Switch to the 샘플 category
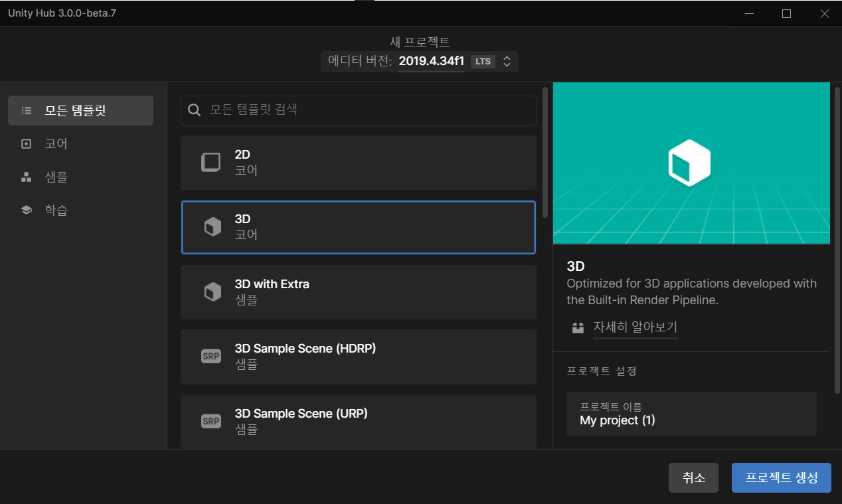Image resolution: width=842 pixels, height=504 pixels. coord(80,177)
